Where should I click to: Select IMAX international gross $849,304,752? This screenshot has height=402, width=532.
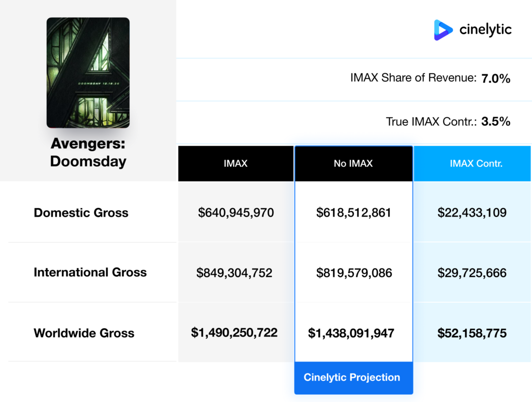coord(234,273)
